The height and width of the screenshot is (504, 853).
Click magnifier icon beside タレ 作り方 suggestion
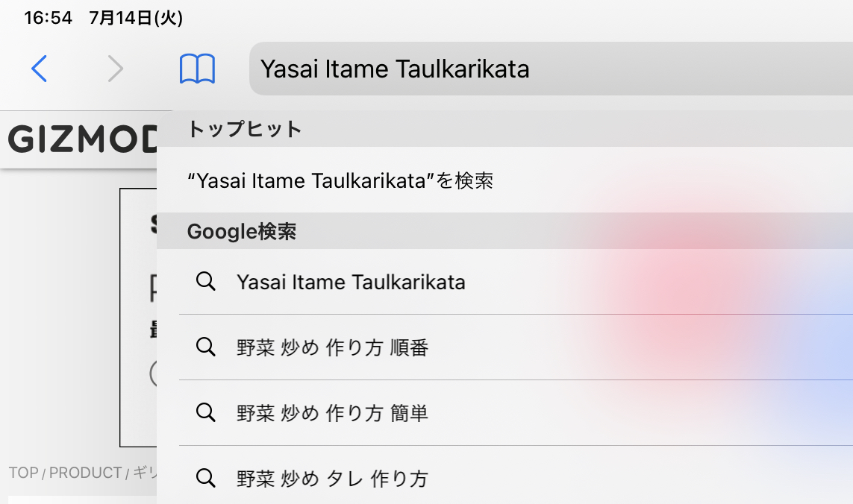pos(206,479)
